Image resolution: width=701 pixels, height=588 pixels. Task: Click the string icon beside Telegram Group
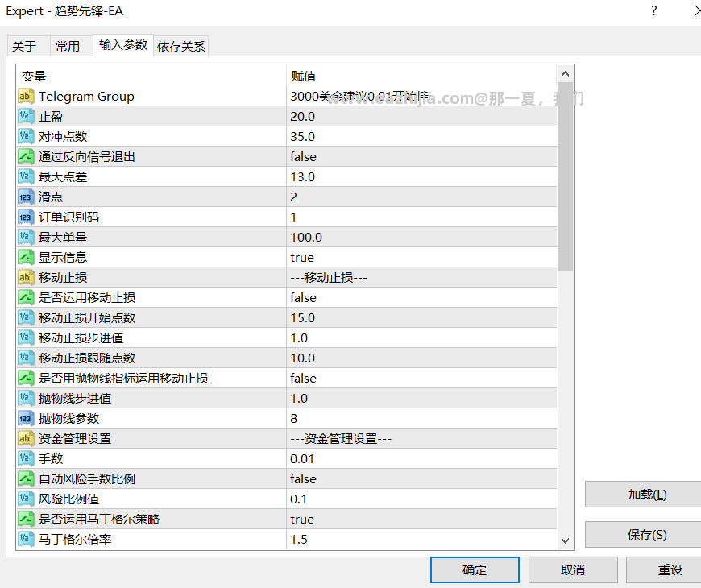coord(26,97)
